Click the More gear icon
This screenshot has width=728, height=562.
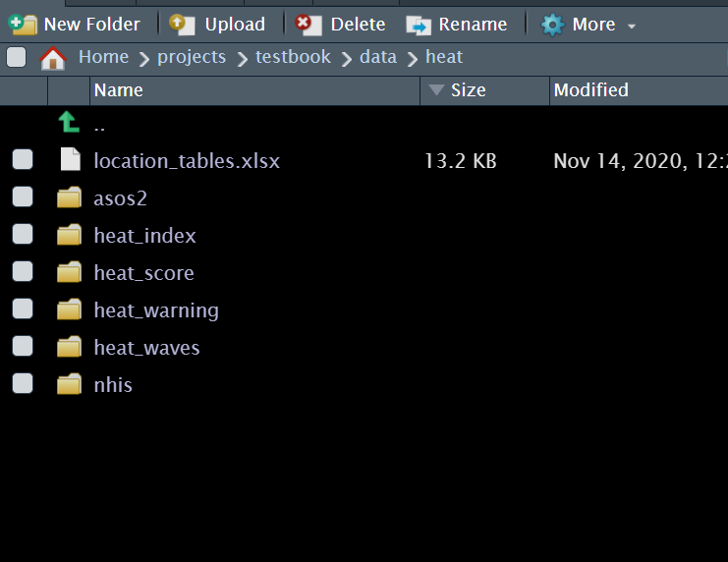tap(552, 25)
